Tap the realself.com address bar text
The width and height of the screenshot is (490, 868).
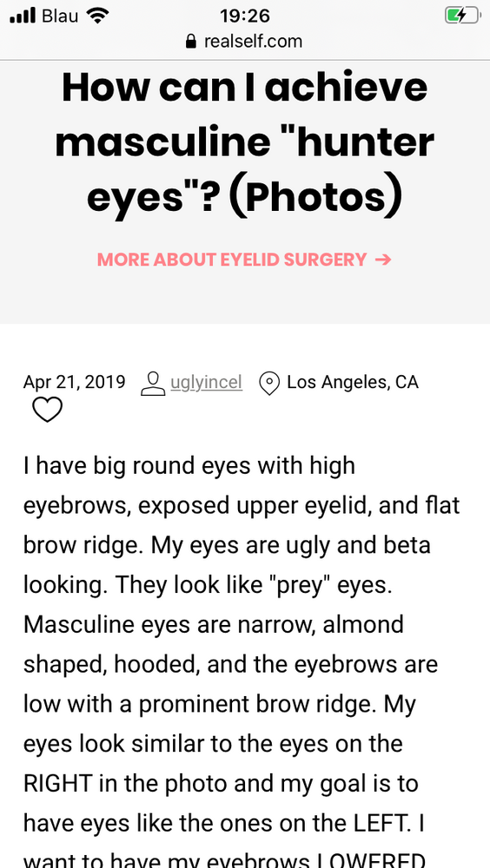coord(254,42)
